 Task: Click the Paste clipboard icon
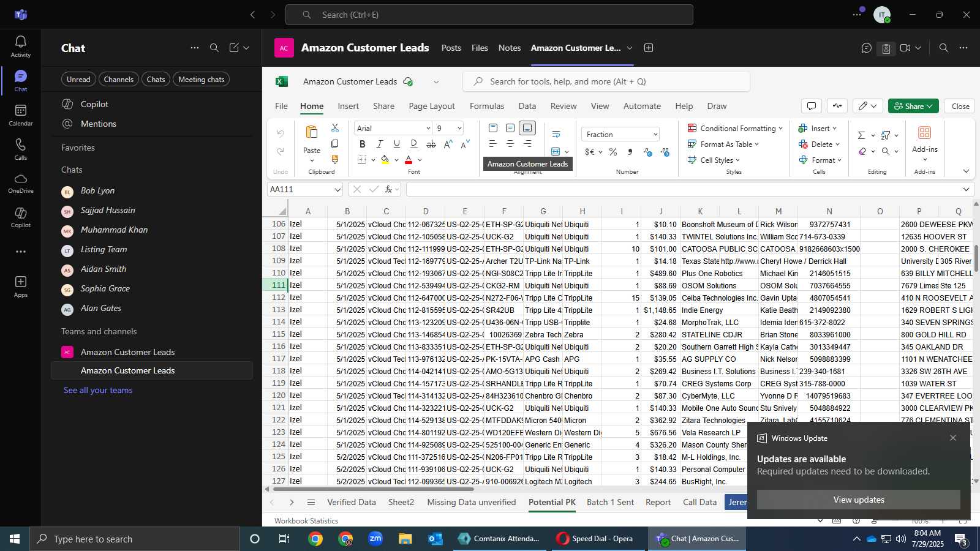coord(312,132)
